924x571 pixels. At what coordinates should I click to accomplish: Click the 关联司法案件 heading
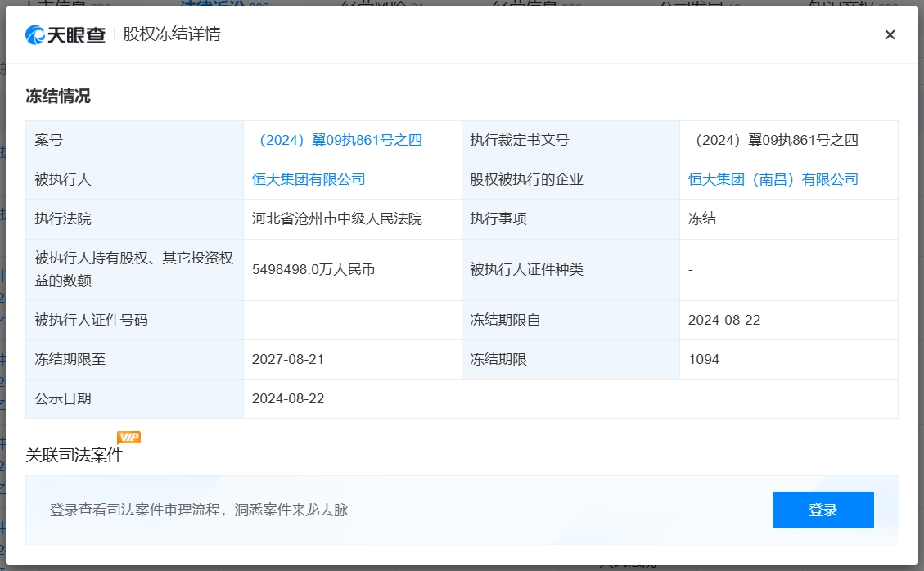click(74, 455)
